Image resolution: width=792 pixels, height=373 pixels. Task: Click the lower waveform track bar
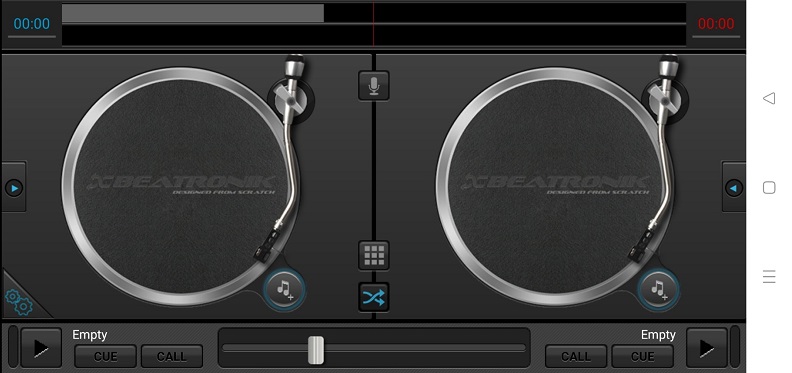(x=374, y=35)
